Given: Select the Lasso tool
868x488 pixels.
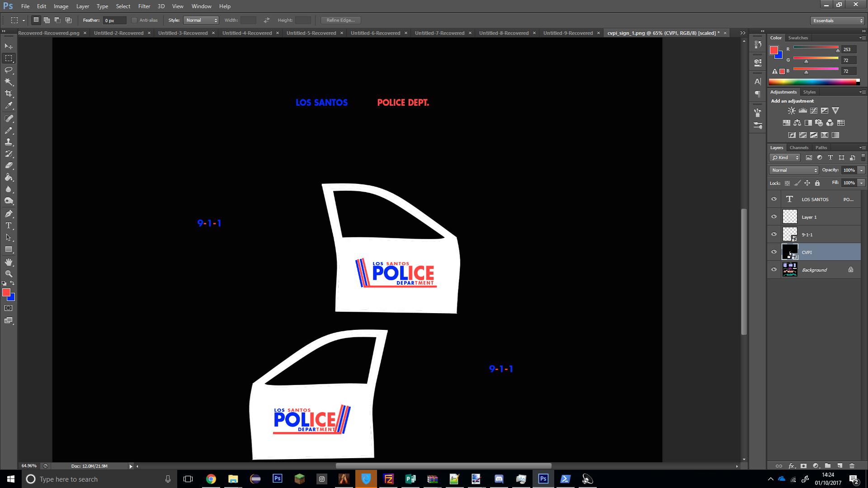Looking at the screenshot, I should [9, 70].
